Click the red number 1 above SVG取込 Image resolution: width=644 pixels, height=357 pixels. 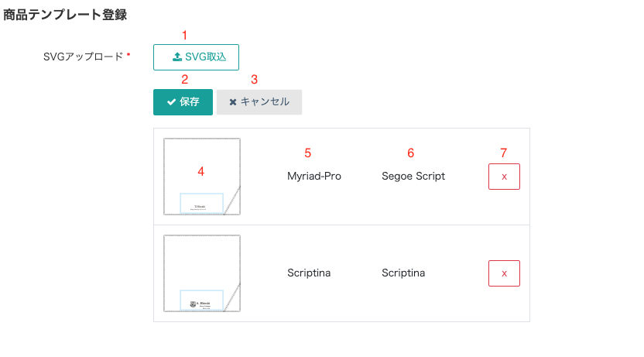pos(184,36)
